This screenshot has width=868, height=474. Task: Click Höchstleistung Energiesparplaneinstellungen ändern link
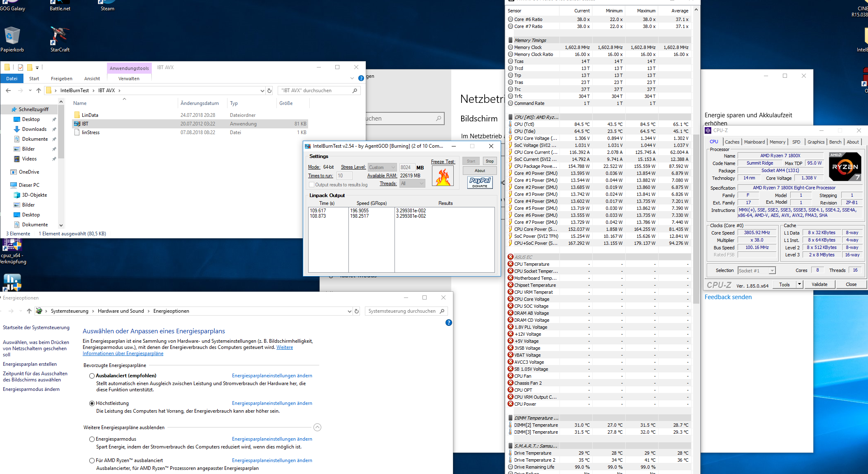coord(272,403)
